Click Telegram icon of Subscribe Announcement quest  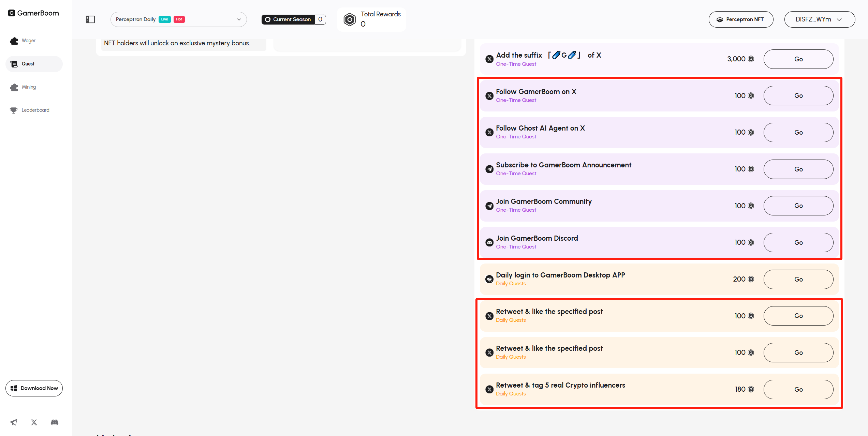pyautogui.click(x=489, y=169)
